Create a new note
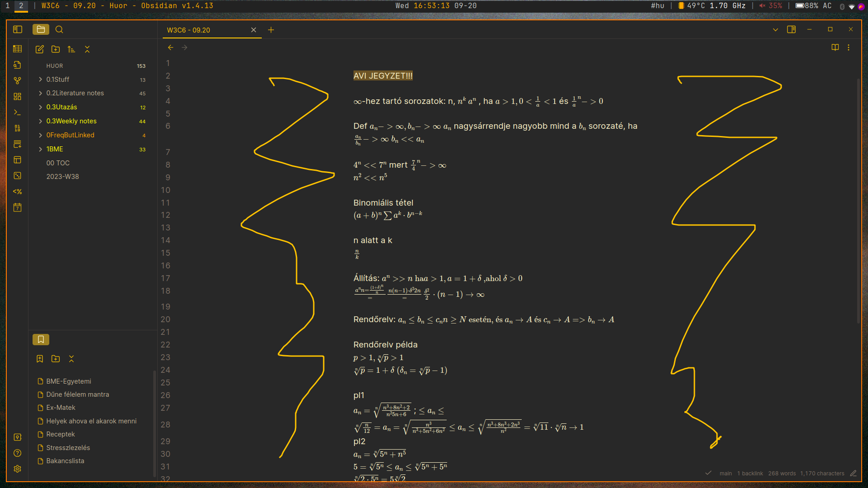This screenshot has height=488, width=868. (x=40, y=49)
